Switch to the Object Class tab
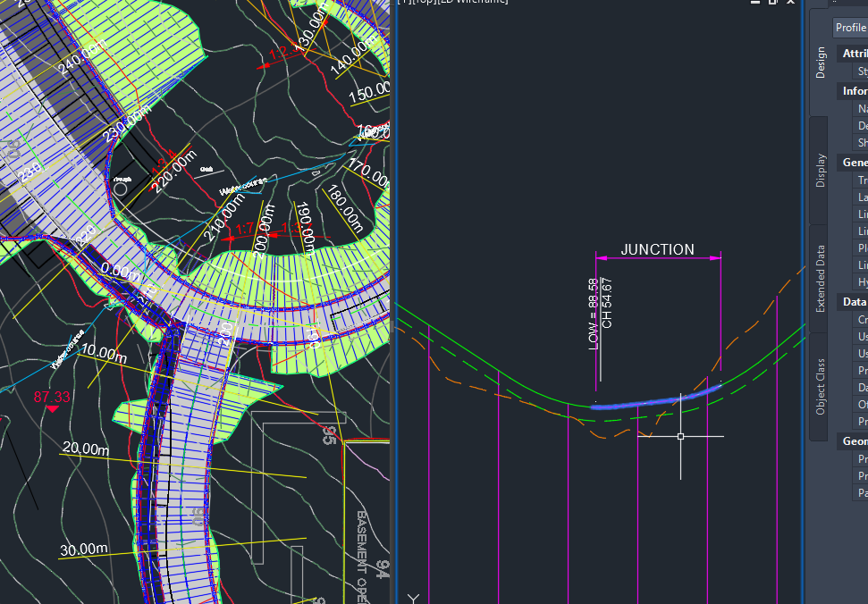Image resolution: width=868 pixels, height=604 pixels. (818, 389)
